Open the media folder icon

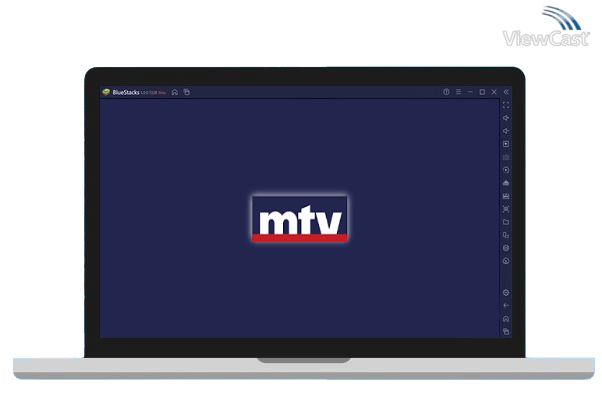click(506, 222)
